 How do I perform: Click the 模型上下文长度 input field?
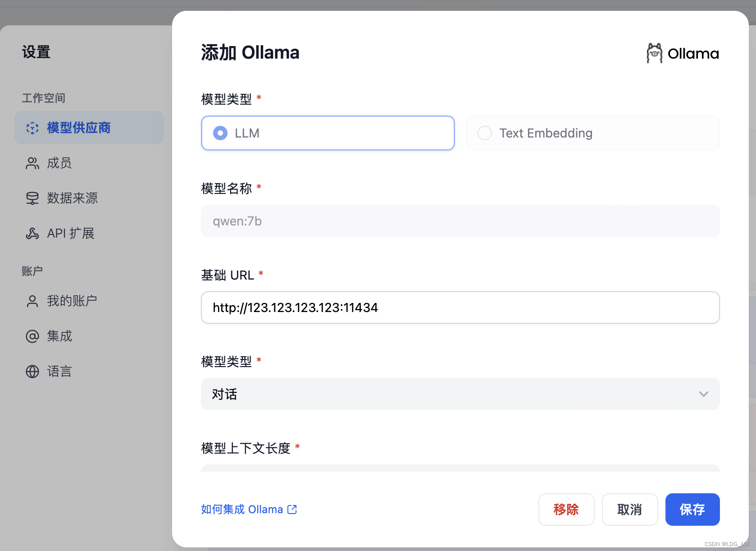tap(460, 468)
